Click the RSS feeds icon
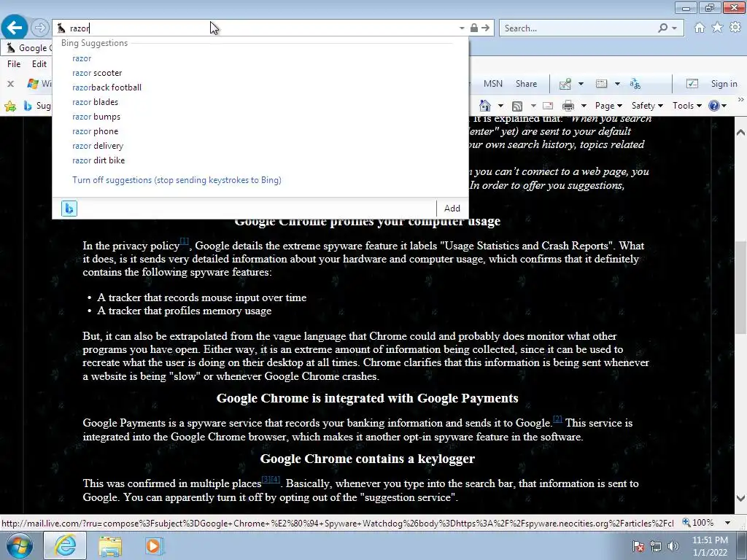Screen dimensions: 747x560 click(517, 106)
